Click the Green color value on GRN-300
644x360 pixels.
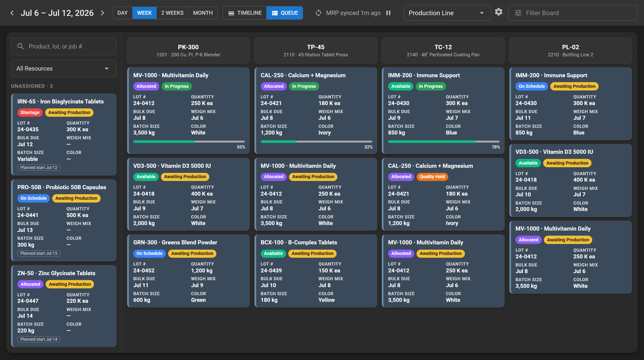(x=198, y=300)
